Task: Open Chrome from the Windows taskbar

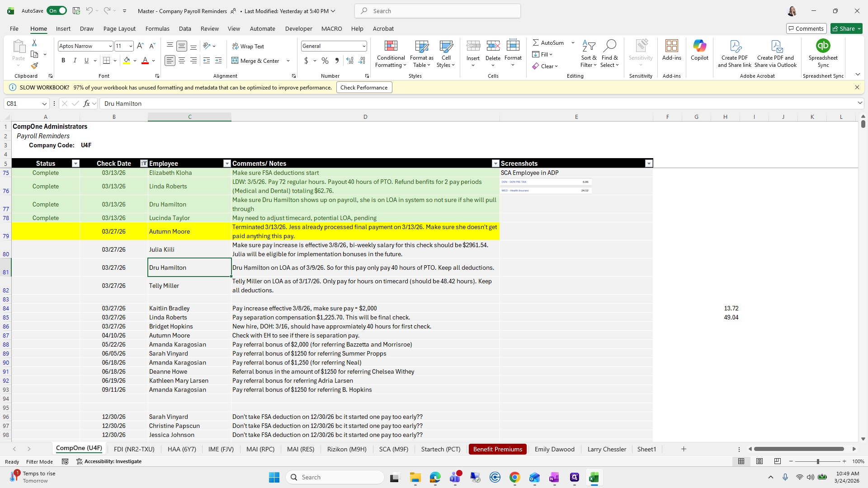Action: 514,477
